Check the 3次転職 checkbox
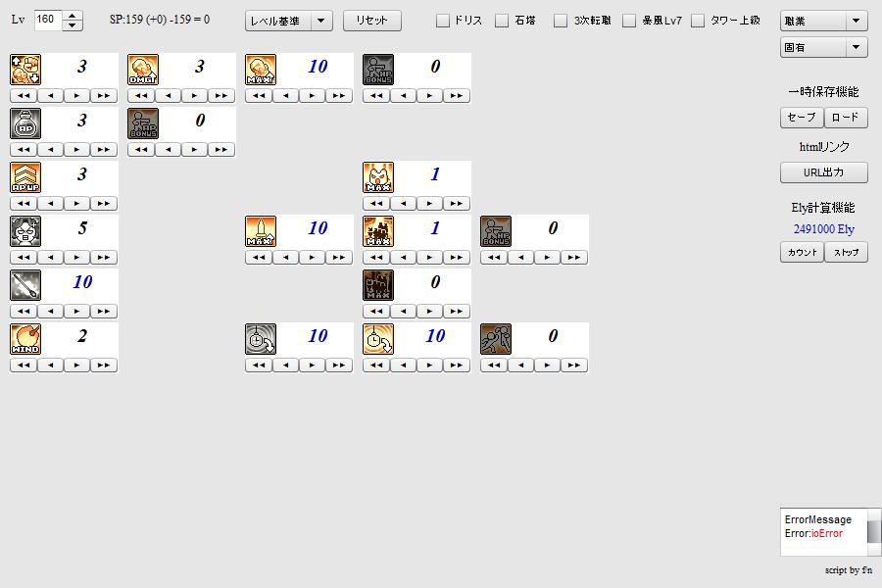Image resolution: width=882 pixels, height=588 pixels. click(x=561, y=21)
